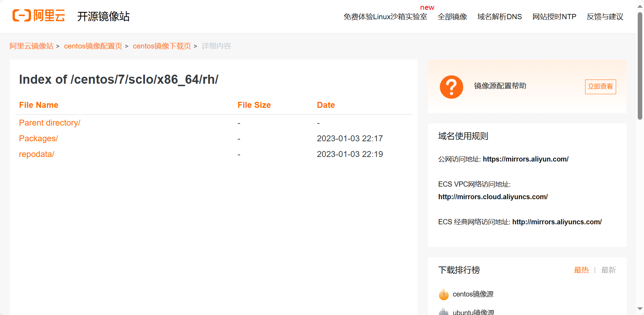Image resolution: width=644 pixels, height=315 pixels.
Task: Open the centos镜像配置页 breadcrumb link
Action: point(93,46)
